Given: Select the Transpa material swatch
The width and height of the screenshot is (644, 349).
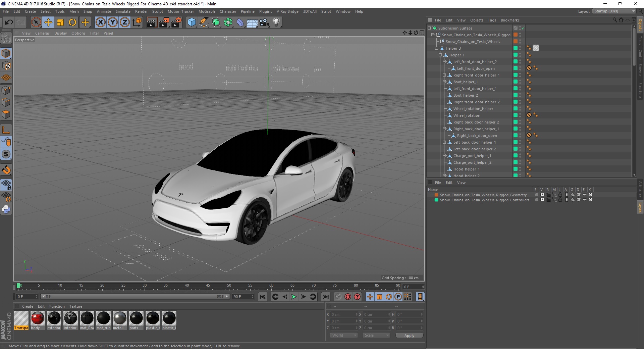Looking at the screenshot, I should [x=21, y=320].
